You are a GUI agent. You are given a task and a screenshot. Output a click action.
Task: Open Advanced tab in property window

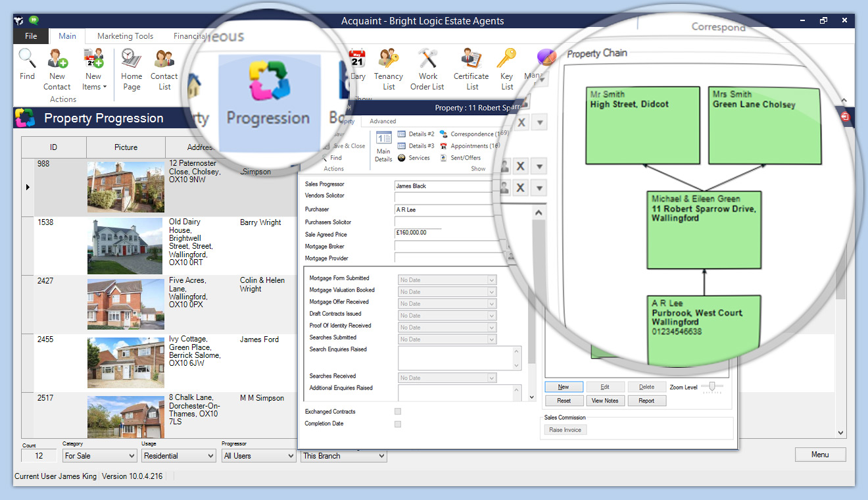[x=383, y=121]
